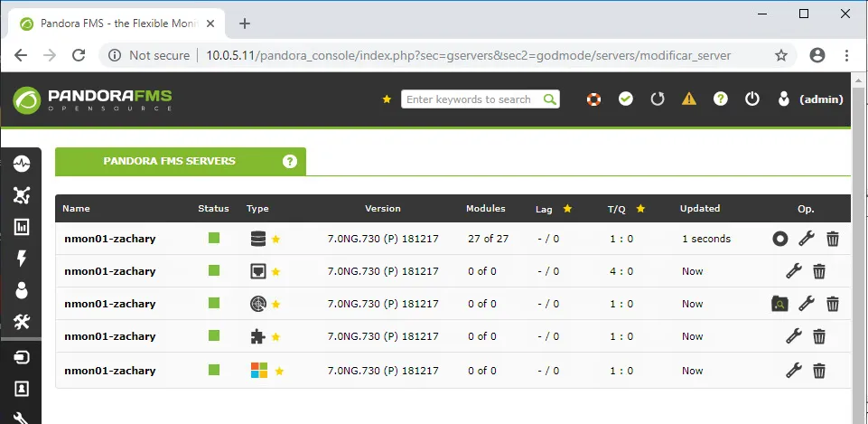Click the data server poll circle icon
This screenshot has height=424, width=868.
pyautogui.click(x=780, y=239)
